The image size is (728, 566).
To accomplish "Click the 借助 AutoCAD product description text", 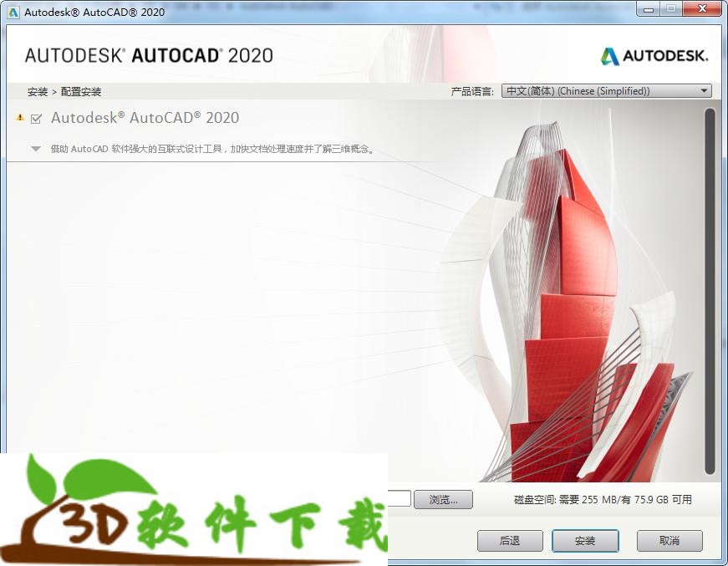I will pyautogui.click(x=212, y=149).
